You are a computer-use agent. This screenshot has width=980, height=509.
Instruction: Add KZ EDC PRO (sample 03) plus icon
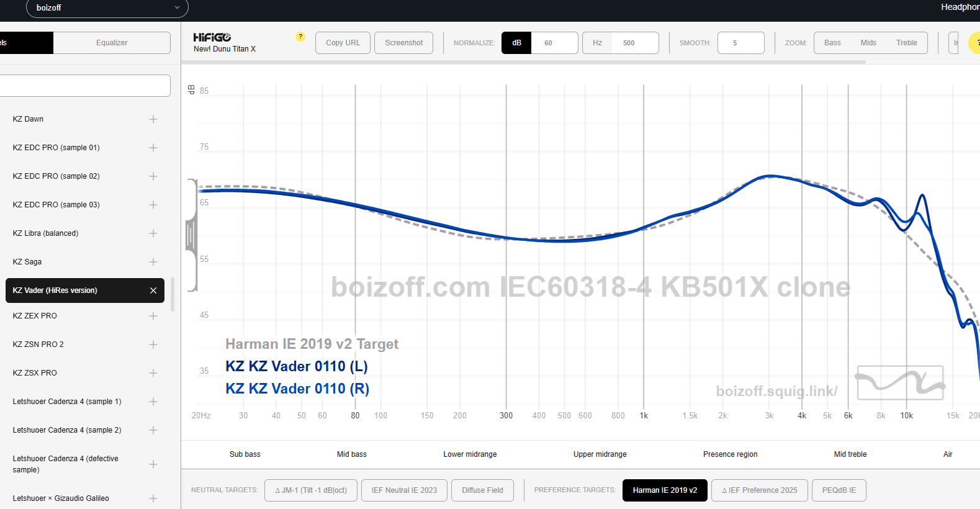pos(153,205)
